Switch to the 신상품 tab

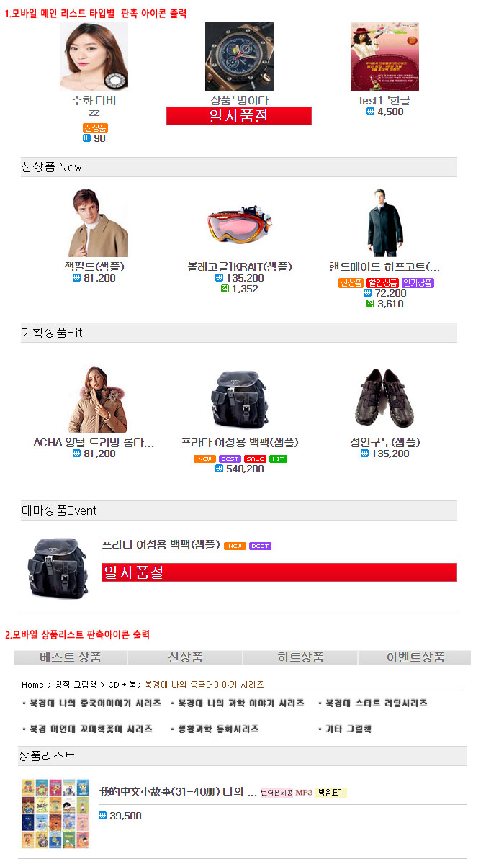pos(185,657)
